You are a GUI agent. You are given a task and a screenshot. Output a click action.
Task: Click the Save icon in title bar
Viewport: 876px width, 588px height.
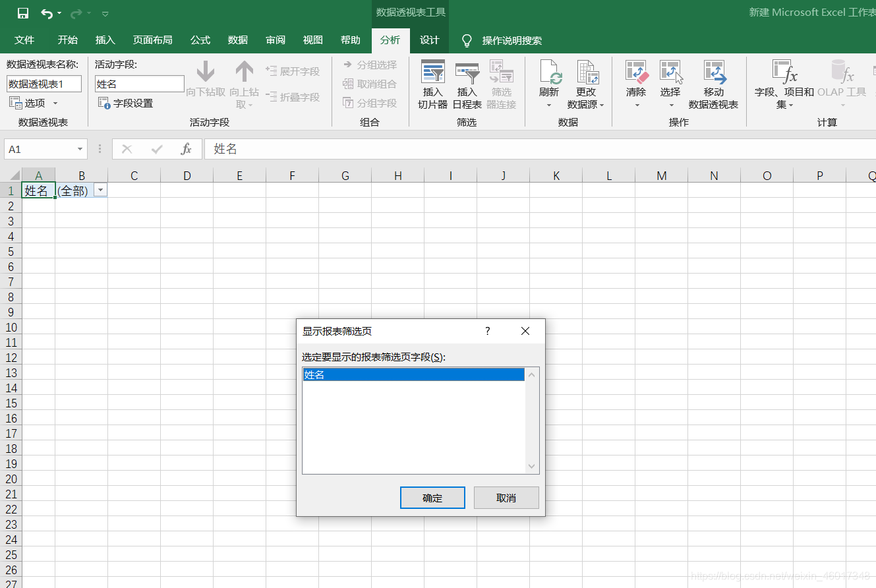pyautogui.click(x=23, y=13)
